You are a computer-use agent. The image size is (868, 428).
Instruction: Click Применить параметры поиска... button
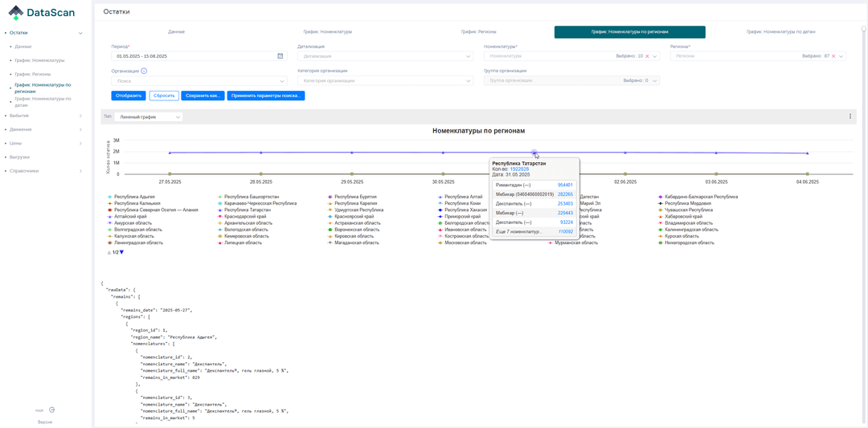266,96
